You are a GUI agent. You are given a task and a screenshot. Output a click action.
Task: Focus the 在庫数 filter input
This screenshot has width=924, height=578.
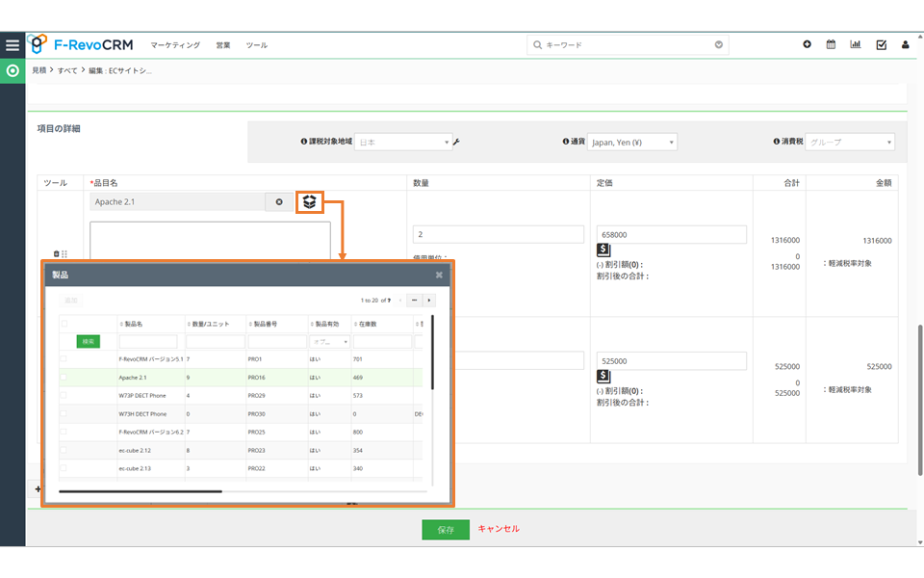pyautogui.click(x=382, y=341)
